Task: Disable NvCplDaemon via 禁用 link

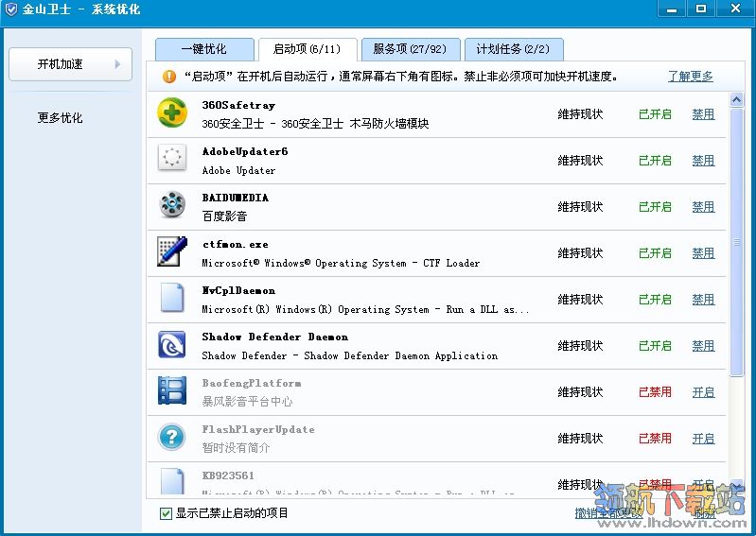Action: click(703, 300)
